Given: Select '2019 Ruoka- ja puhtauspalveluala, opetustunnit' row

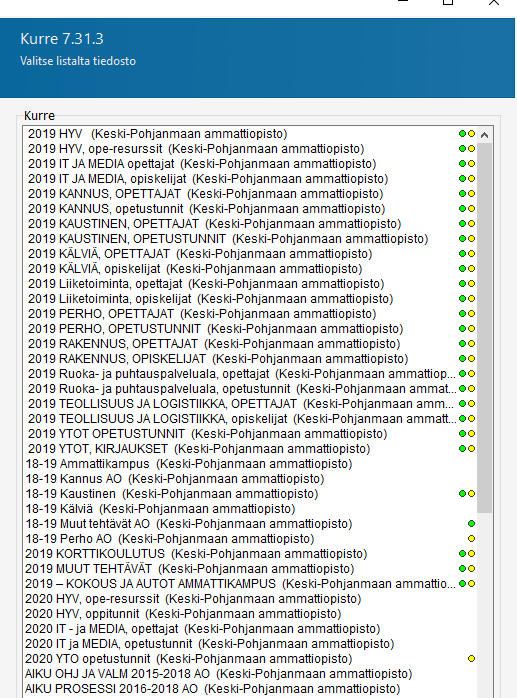Looking at the screenshot, I should click(x=250, y=389).
